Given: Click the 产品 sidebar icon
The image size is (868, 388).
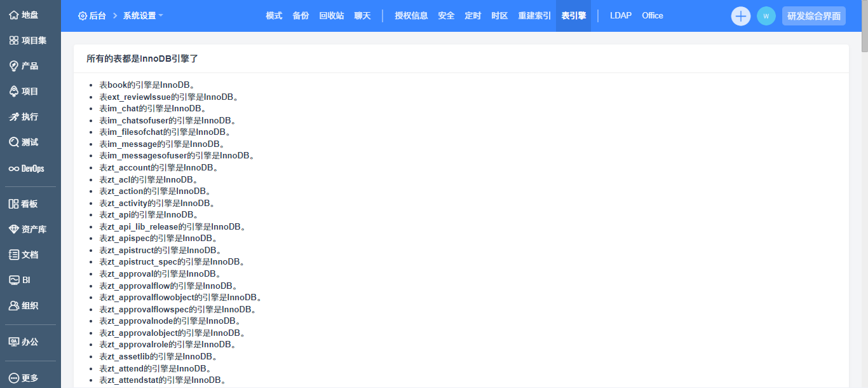Looking at the screenshot, I should 13,66.
